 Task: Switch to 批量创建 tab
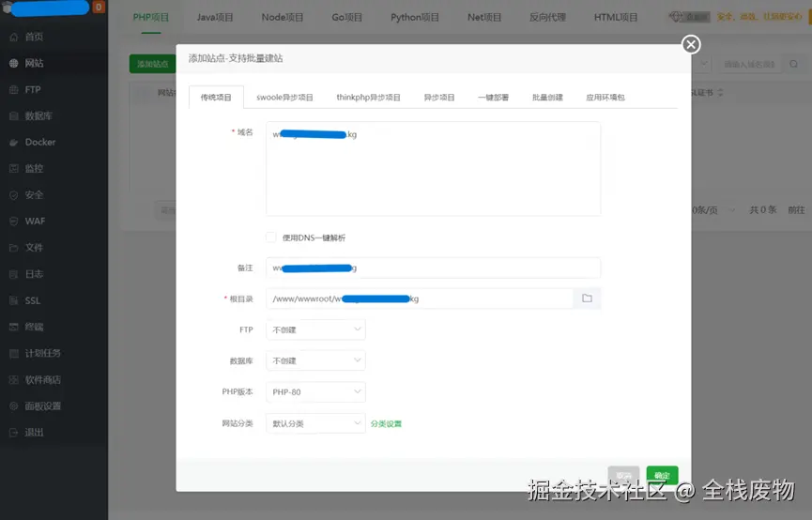(547, 98)
